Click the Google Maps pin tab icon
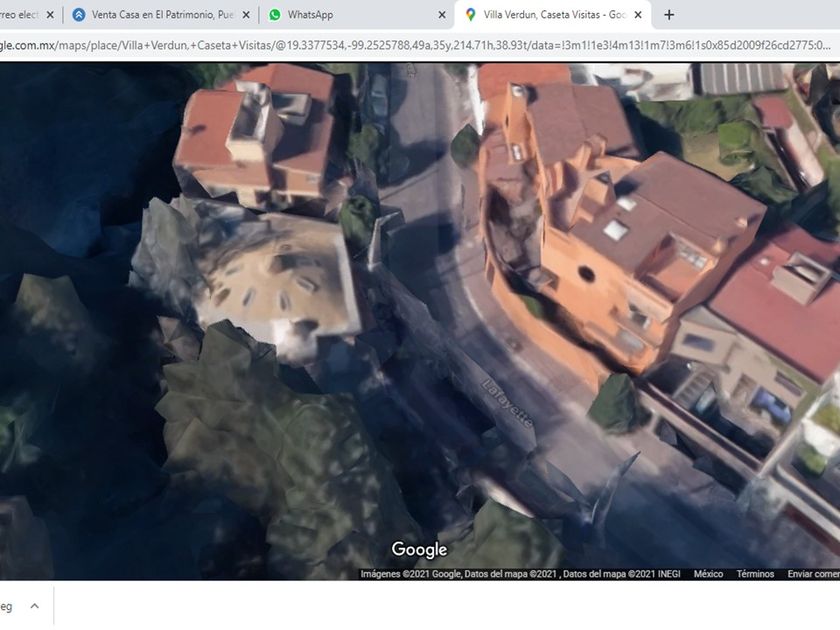Screen dimensions: 840x630 [471, 15]
